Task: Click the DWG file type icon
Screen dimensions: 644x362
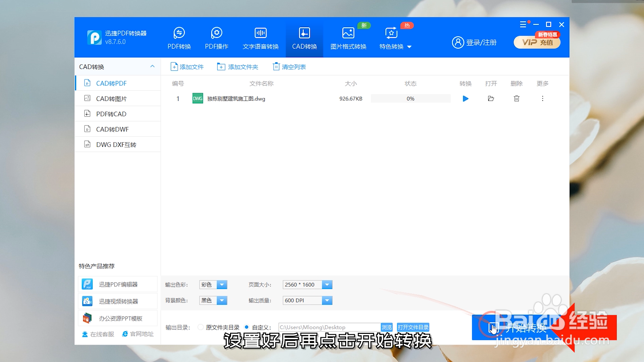Action: click(198, 98)
